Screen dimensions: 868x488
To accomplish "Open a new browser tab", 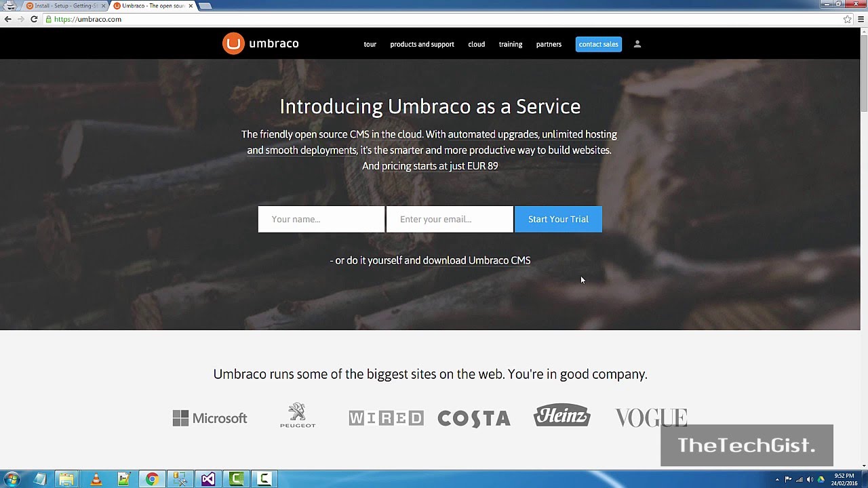I will point(205,5).
